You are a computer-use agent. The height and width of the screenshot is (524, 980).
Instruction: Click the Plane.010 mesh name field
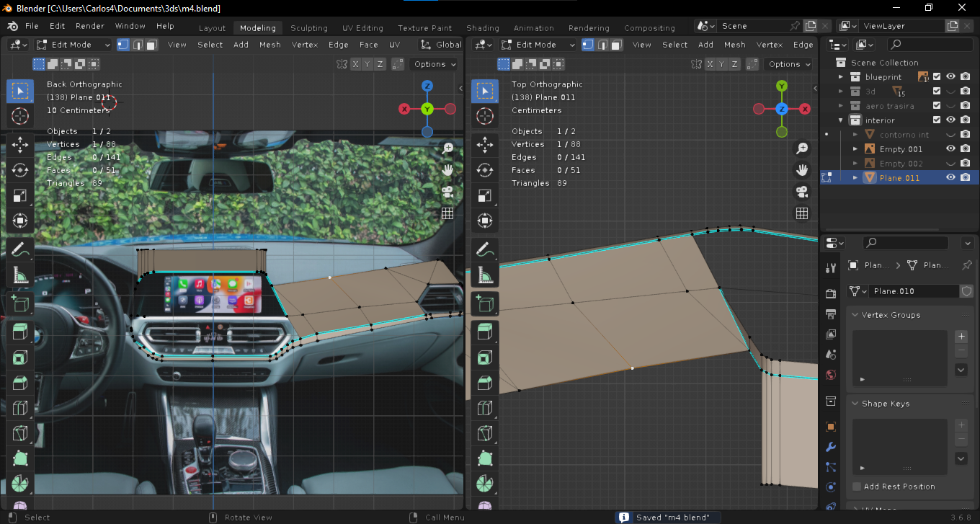(912, 291)
